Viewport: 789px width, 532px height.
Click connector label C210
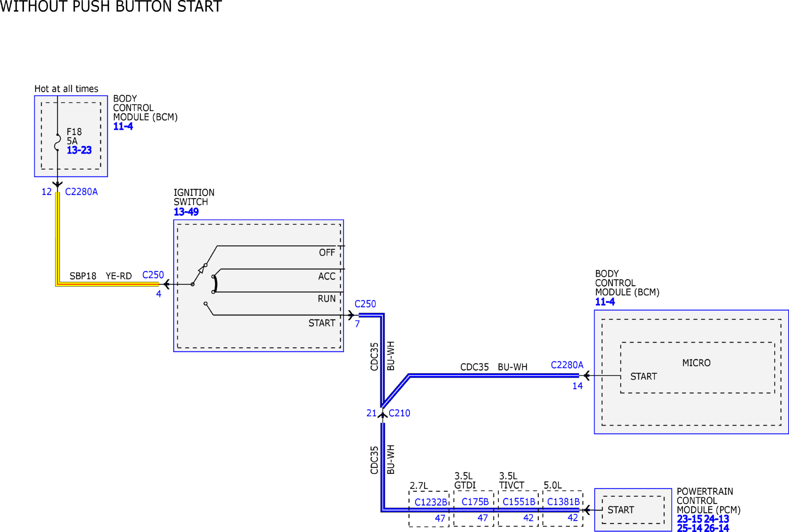pyautogui.click(x=399, y=413)
